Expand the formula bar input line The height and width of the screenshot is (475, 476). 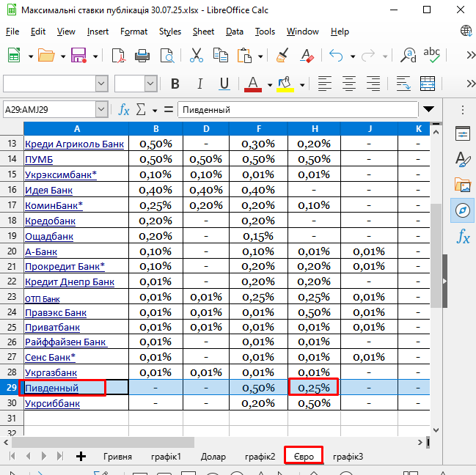428,109
